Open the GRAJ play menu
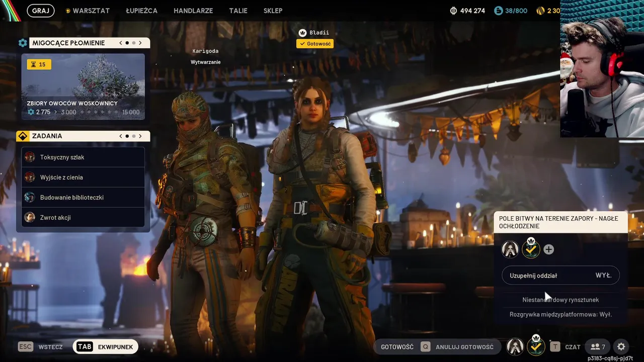644x362 pixels. pos(40,11)
